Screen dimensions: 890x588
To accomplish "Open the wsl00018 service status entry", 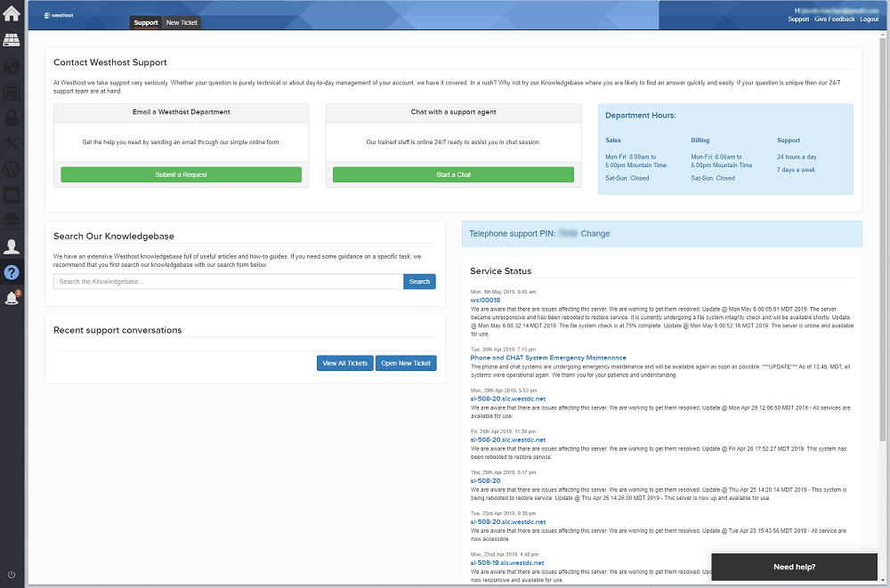I will (485, 301).
